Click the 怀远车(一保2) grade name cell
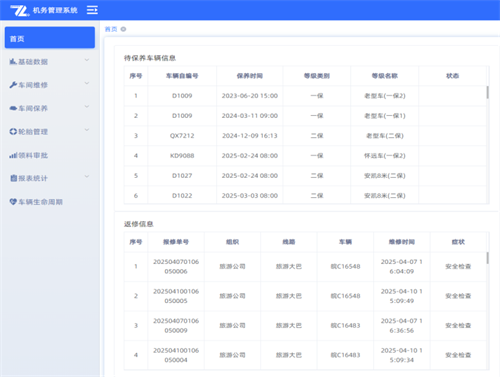500x377 pixels. [385, 156]
